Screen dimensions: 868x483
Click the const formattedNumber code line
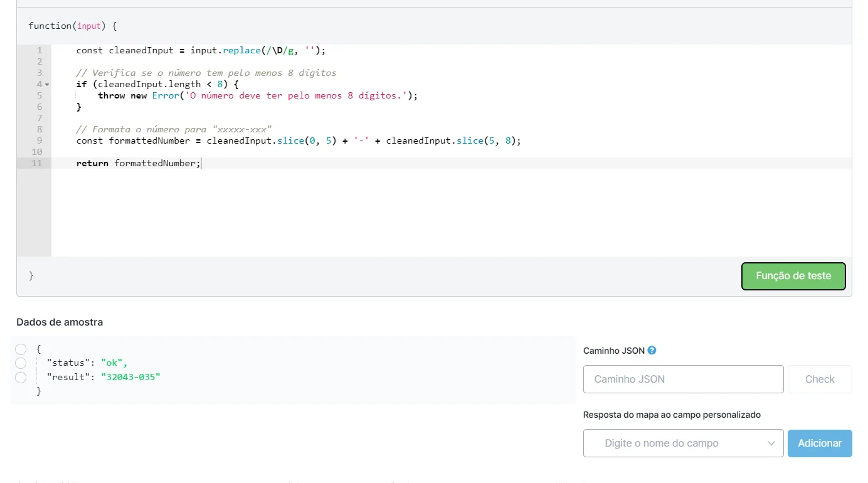[x=299, y=141]
